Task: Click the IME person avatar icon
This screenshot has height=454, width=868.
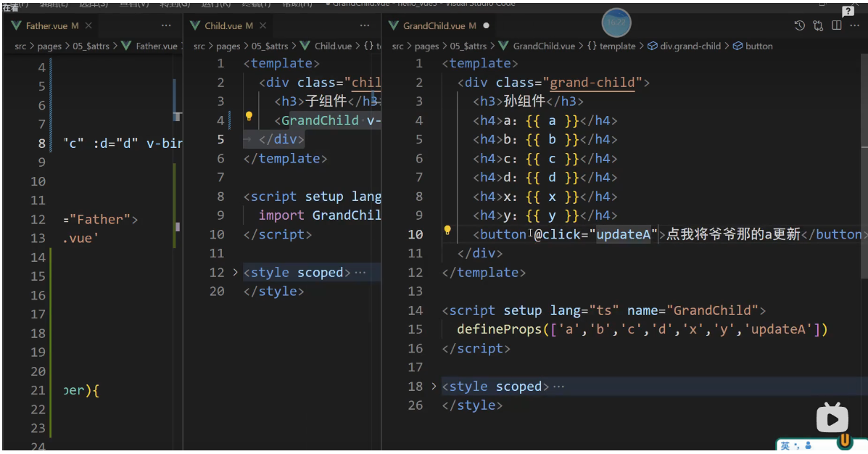Action: coord(809,446)
